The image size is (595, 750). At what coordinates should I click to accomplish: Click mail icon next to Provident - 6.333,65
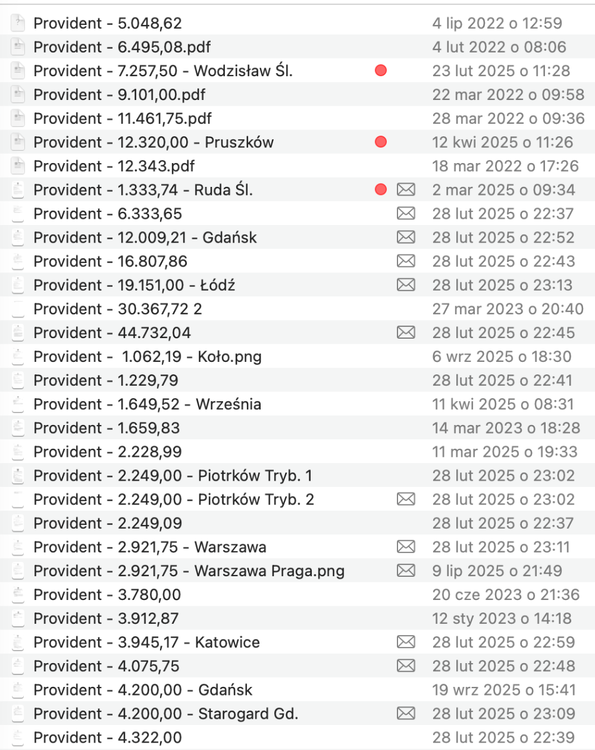click(406, 213)
